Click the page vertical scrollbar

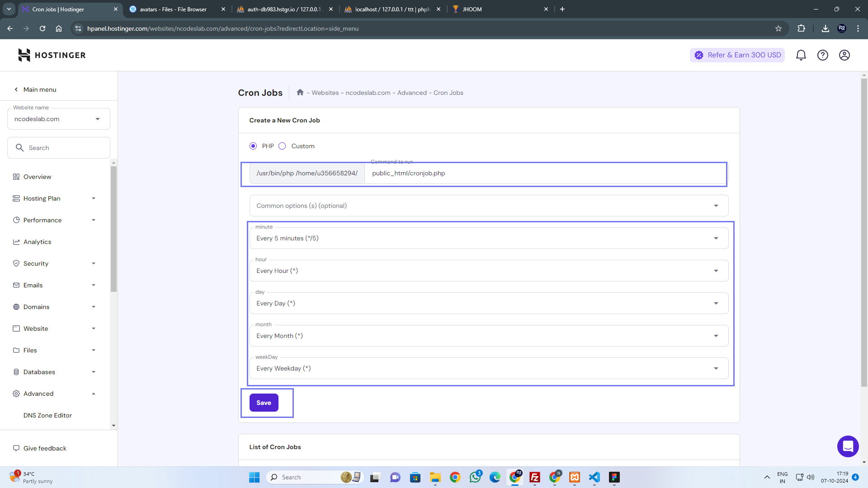click(864, 233)
